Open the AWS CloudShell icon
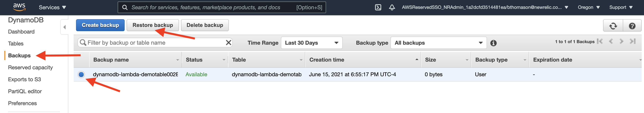 click(378, 8)
